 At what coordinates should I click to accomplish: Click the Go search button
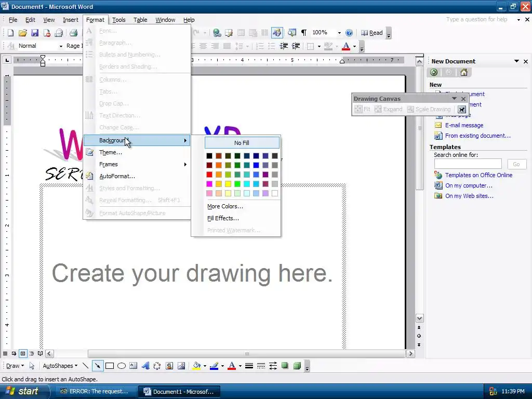tap(516, 164)
